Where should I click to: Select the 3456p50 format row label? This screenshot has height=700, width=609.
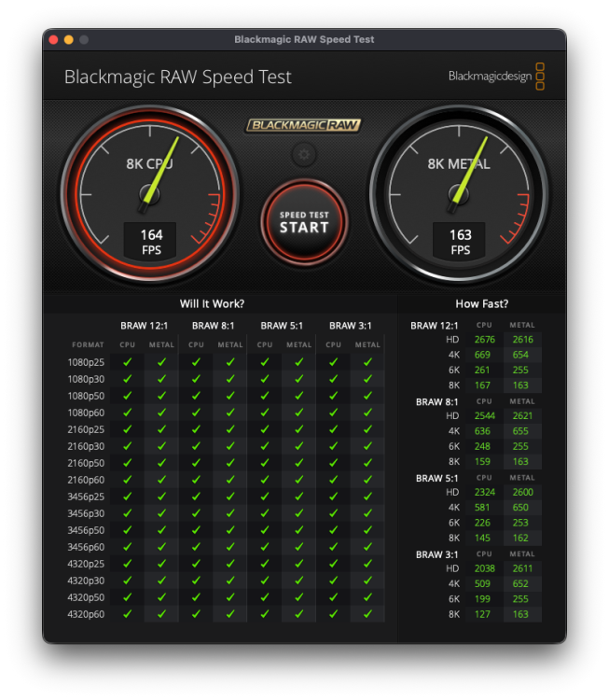pyautogui.click(x=86, y=530)
